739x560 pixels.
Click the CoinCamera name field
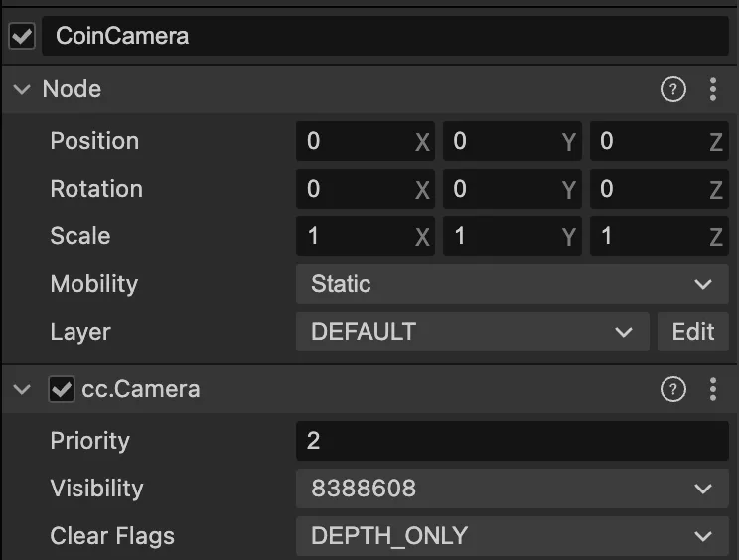tap(385, 37)
